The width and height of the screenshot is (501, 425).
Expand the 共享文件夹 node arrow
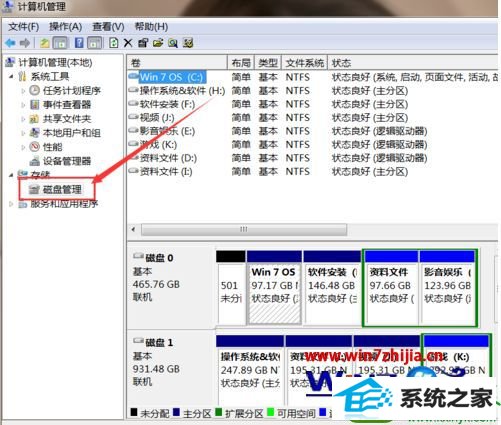(x=23, y=119)
